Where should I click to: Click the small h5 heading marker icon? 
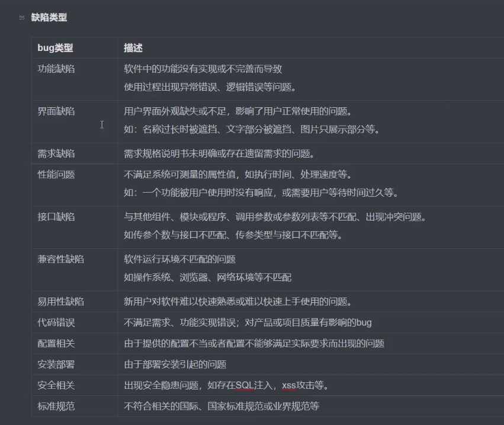[x=22, y=18]
